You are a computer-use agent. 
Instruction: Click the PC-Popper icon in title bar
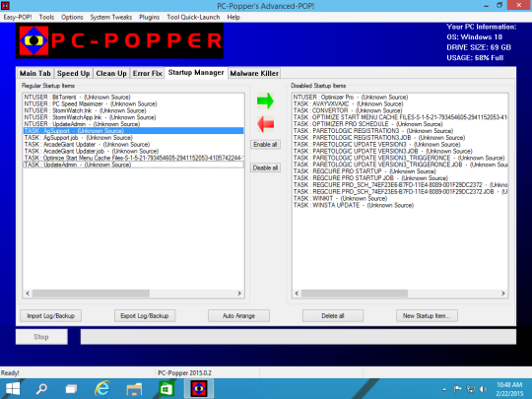[5, 6]
